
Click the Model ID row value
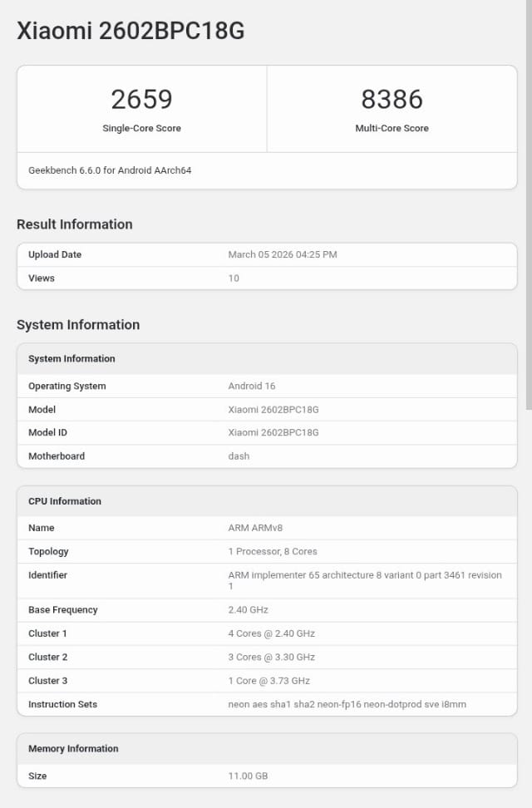tap(273, 433)
